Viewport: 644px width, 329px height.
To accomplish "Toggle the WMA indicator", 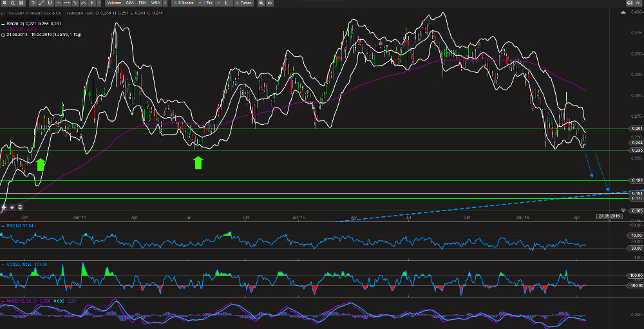I will (155, 3).
